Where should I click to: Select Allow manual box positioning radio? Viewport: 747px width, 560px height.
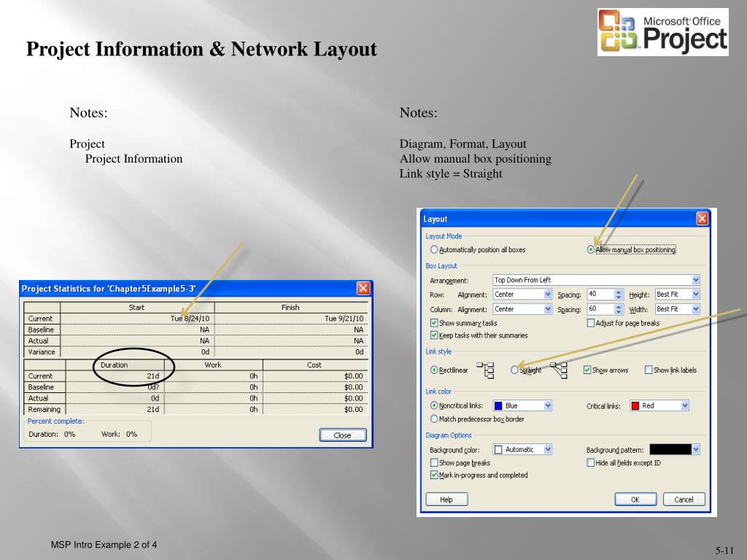(x=591, y=249)
